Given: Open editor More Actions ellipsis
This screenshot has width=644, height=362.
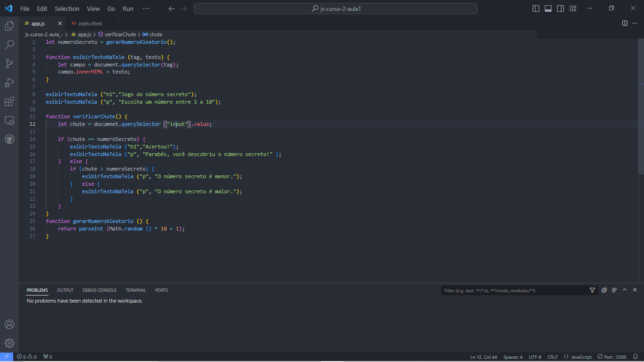Looking at the screenshot, I should (635, 23).
